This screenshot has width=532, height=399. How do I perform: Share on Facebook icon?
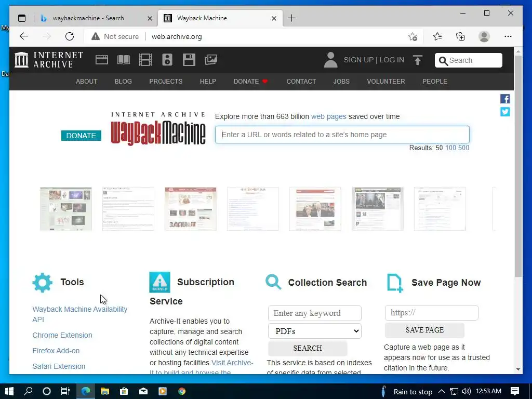(x=505, y=99)
